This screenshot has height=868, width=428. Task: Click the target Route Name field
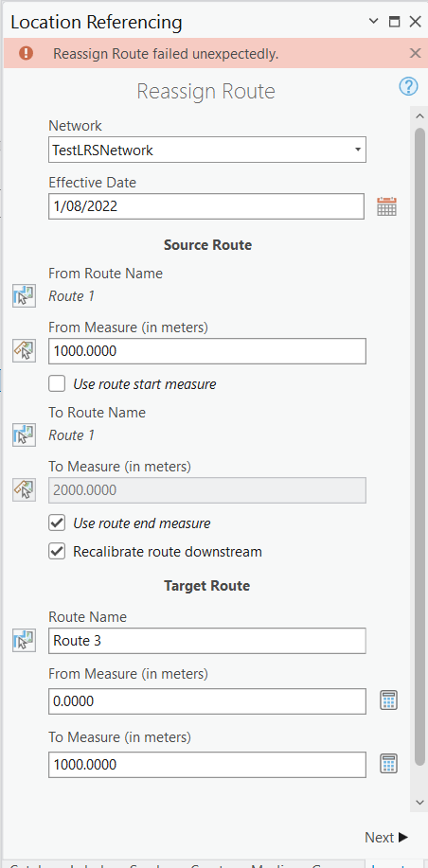pyautogui.click(x=207, y=641)
